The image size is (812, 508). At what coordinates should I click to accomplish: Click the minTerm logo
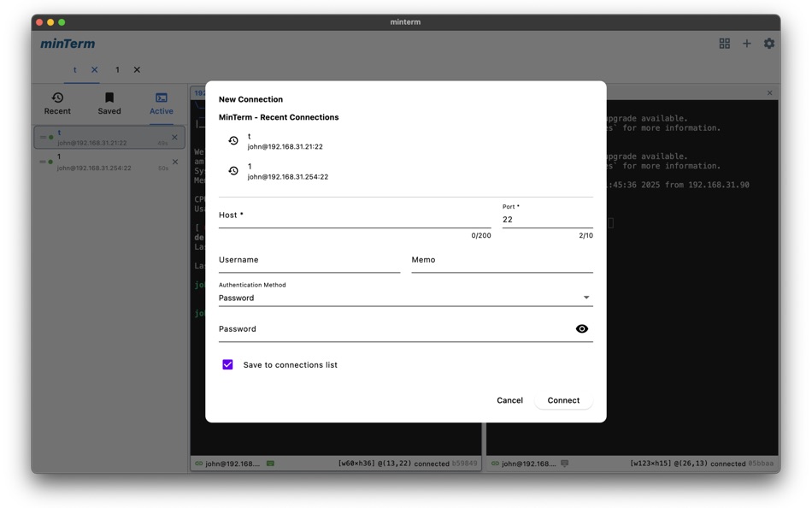point(68,44)
